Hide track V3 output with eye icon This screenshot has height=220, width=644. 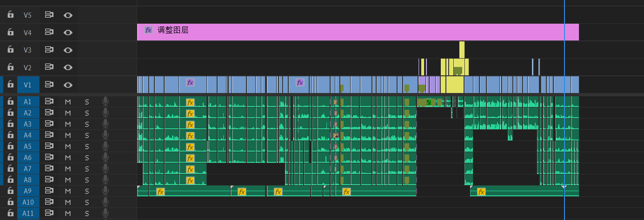68,50
